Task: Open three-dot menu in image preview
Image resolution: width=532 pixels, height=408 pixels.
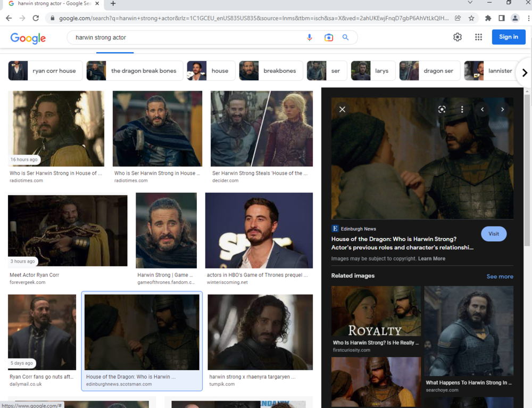Action: [462, 109]
